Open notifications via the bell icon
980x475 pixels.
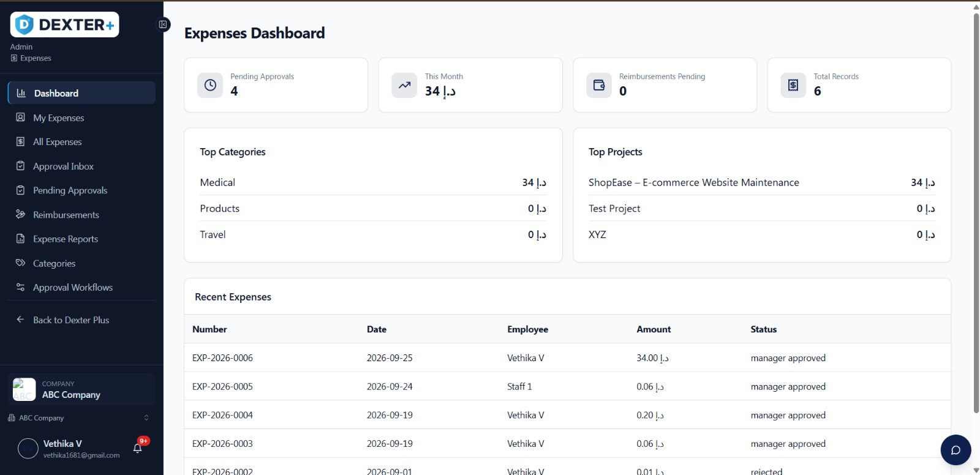pos(138,448)
